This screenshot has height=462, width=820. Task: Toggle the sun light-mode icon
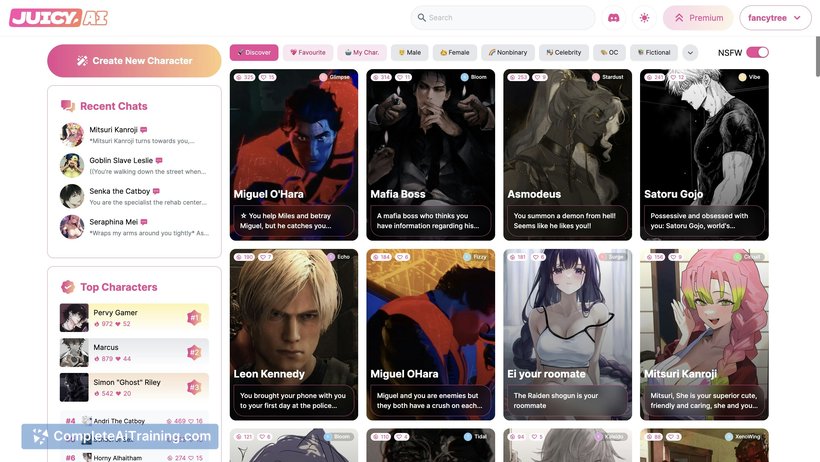pyautogui.click(x=644, y=18)
